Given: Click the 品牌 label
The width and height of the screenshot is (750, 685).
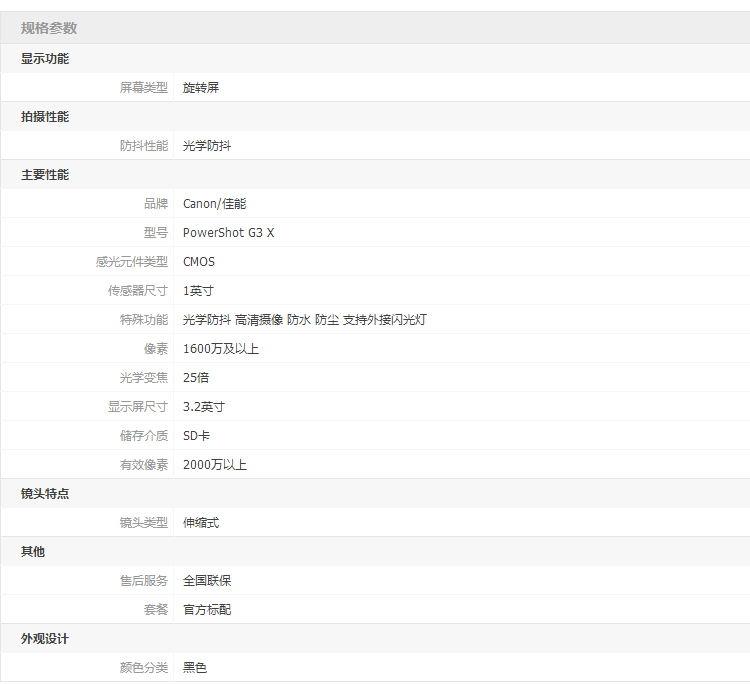Looking at the screenshot, I should (x=156, y=204).
